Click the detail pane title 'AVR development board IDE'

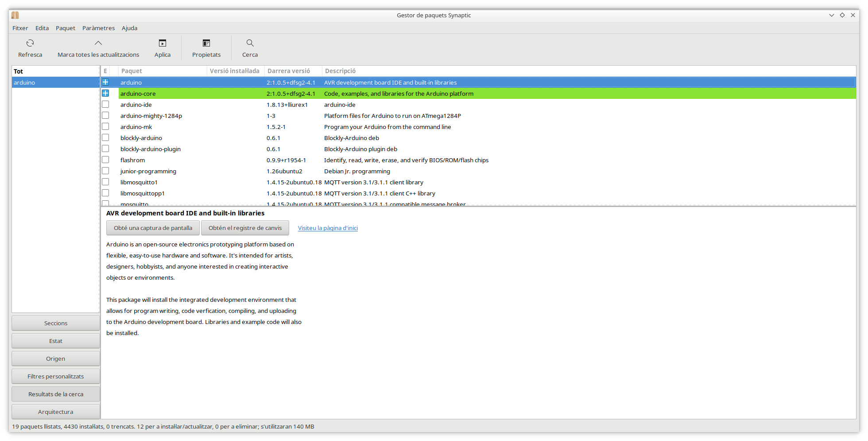(x=185, y=213)
